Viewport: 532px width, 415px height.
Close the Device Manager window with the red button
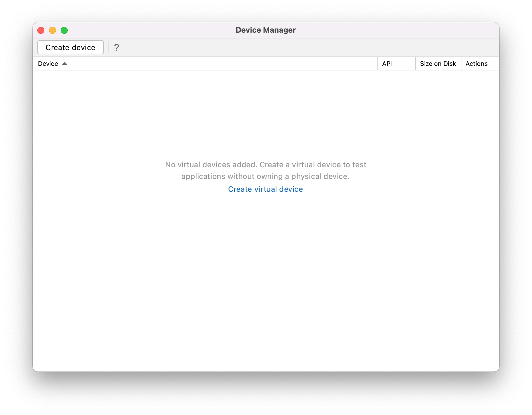click(x=41, y=30)
